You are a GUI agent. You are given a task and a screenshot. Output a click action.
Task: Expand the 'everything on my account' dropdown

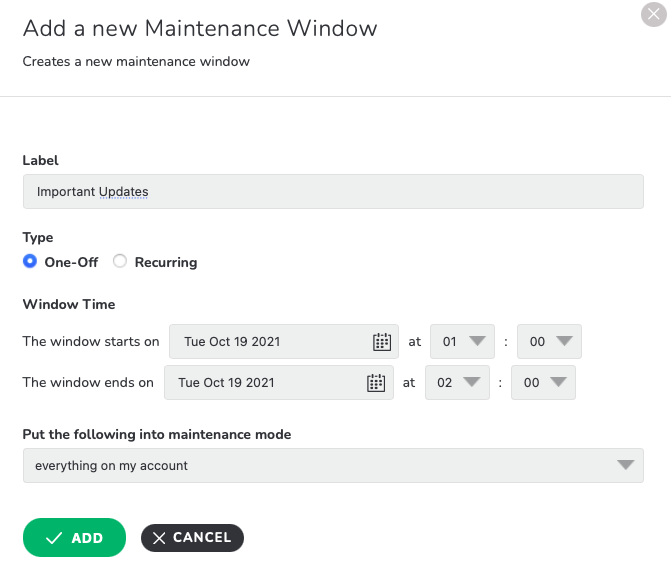(333, 466)
